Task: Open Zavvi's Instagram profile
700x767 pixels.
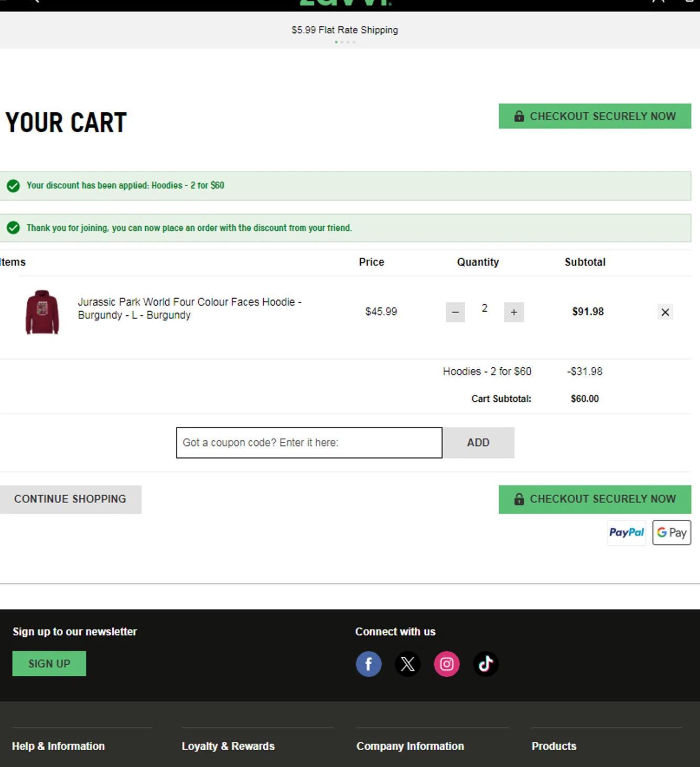Action: click(447, 664)
